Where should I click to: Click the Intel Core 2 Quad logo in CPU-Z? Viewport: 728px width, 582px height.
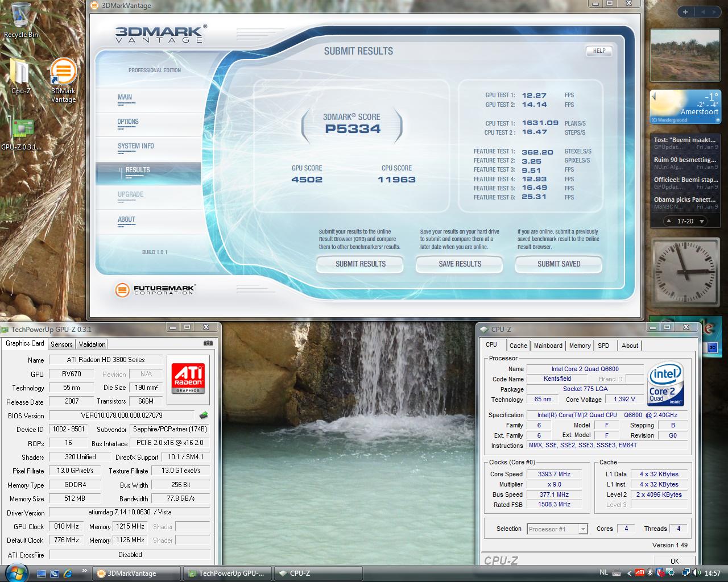(x=666, y=384)
